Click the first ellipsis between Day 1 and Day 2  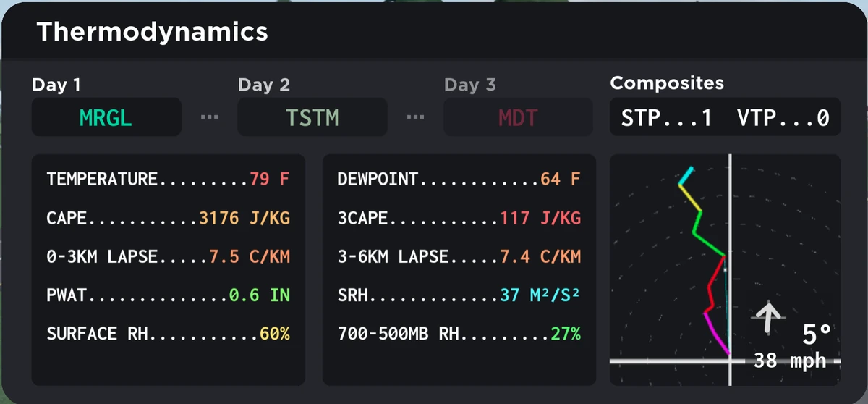point(209,117)
